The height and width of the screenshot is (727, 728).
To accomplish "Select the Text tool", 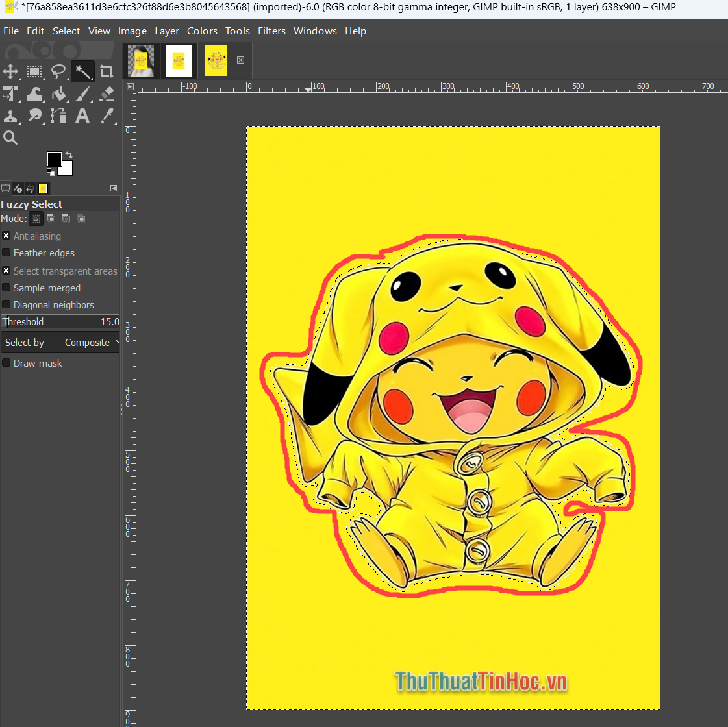I will pos(82,116).
